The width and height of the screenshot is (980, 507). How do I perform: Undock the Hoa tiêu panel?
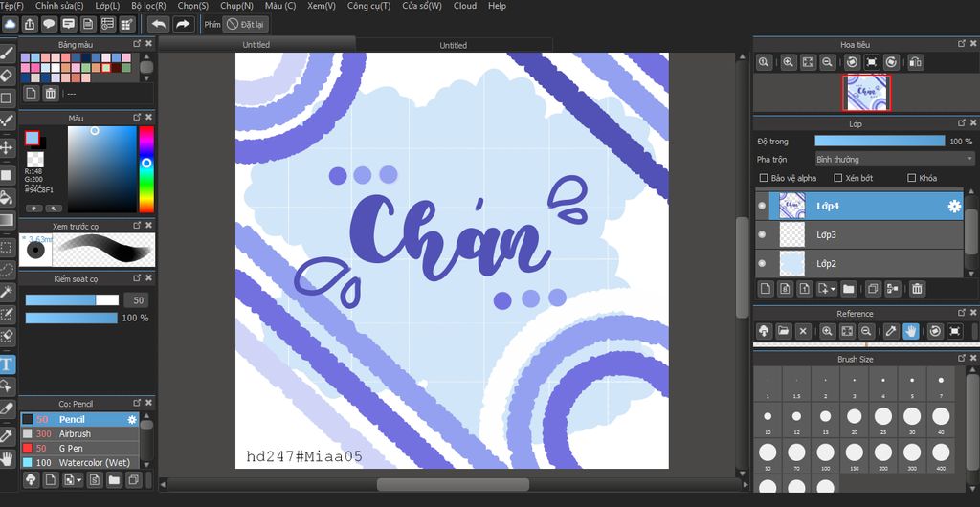coord(962,44)
